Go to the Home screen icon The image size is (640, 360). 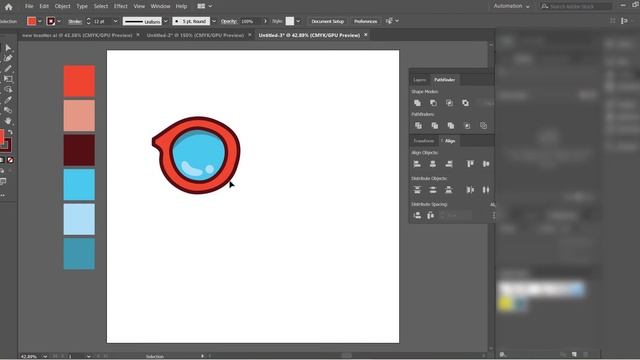pyautogui.click(x=8, y=7)
